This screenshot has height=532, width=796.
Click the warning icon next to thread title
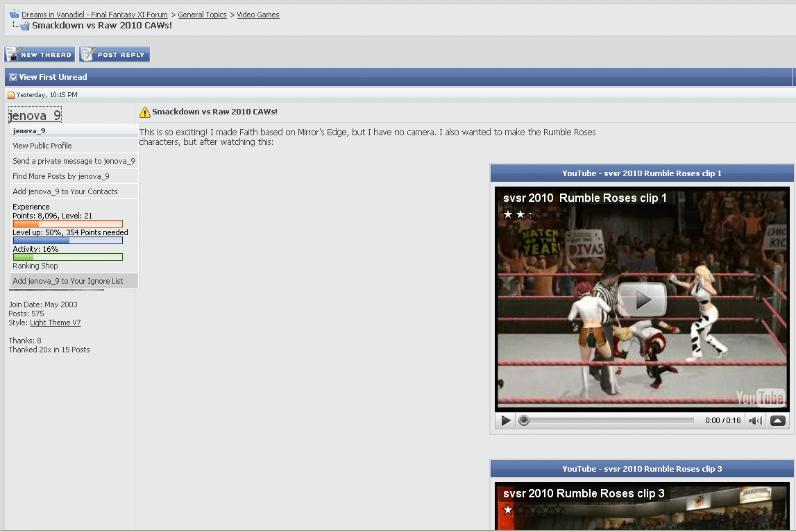pos(144,112)
